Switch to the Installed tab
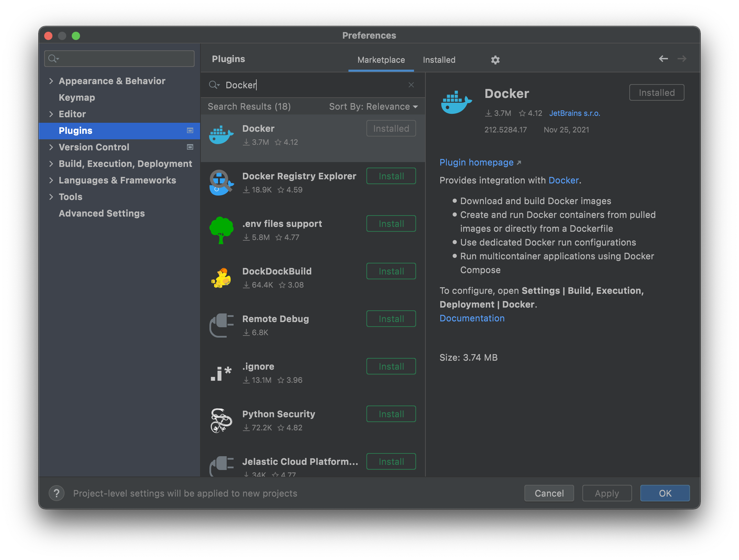Screen dimensions: 739x560 point(439,60)
